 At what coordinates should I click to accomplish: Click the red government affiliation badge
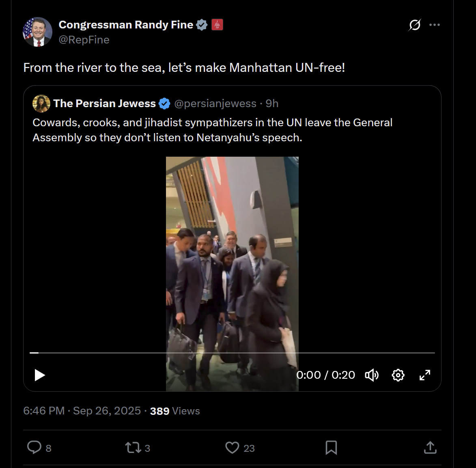coord(218,25)
